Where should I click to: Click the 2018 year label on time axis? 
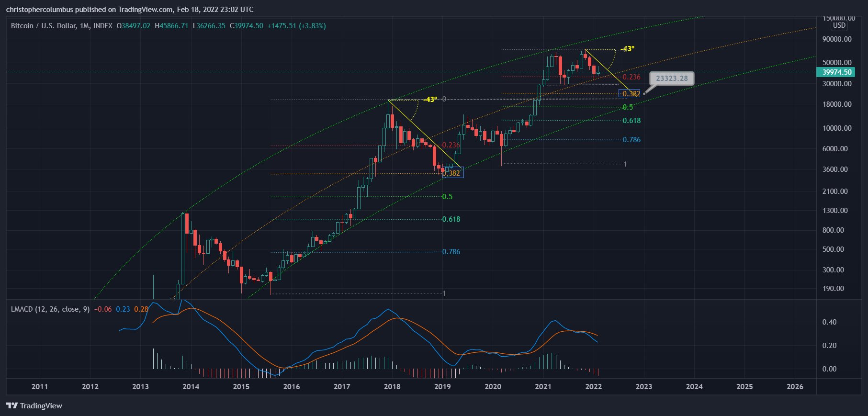pos(392,387)
